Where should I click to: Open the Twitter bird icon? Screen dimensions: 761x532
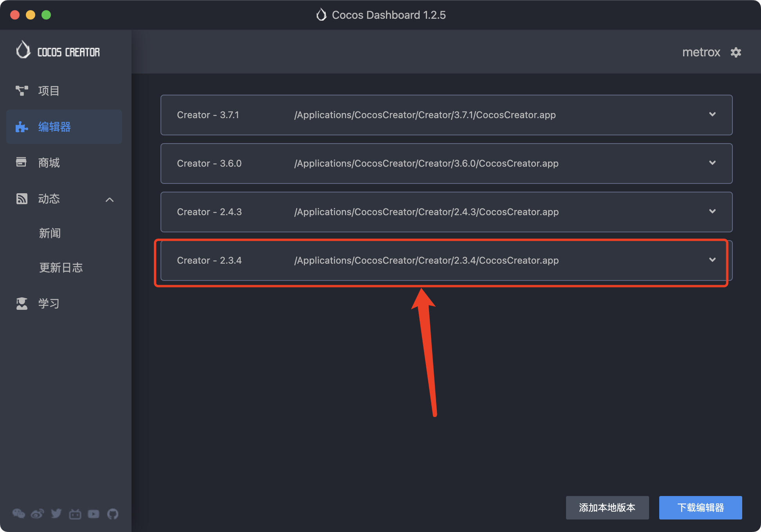56,514
